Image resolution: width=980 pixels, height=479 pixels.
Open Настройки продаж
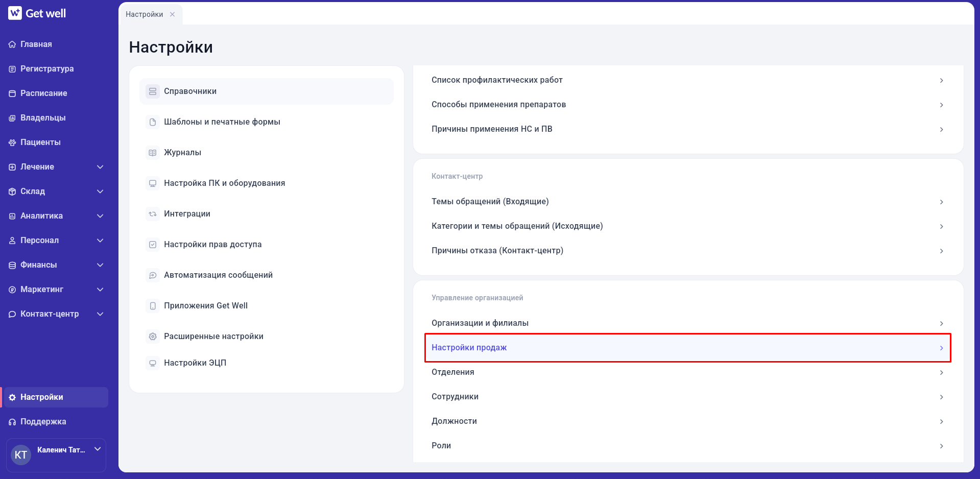click(x=688, y=348)
